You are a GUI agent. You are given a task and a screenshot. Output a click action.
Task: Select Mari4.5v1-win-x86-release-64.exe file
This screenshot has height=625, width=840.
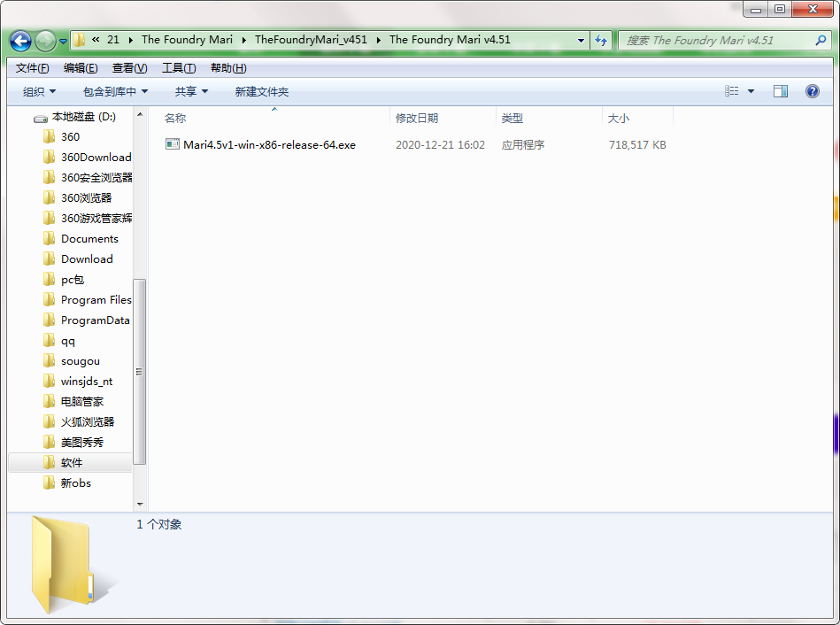[x=269, y=144]
